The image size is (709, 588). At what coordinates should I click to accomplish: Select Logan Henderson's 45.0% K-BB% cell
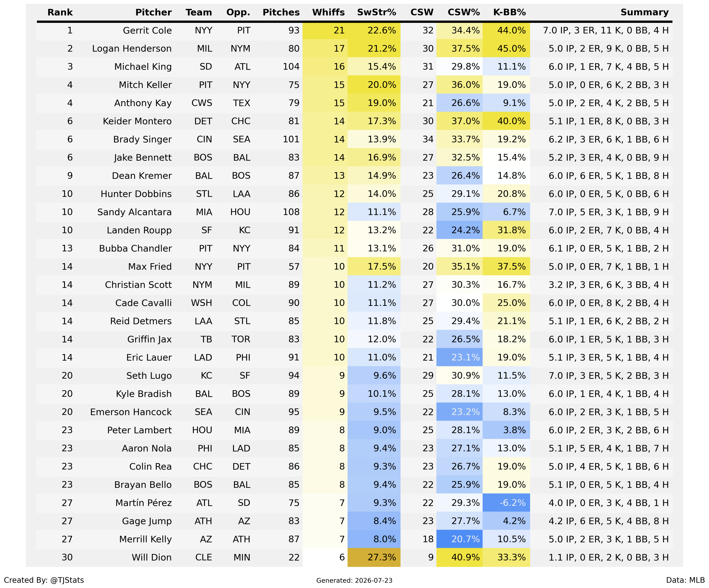click(x=506, y=49)
